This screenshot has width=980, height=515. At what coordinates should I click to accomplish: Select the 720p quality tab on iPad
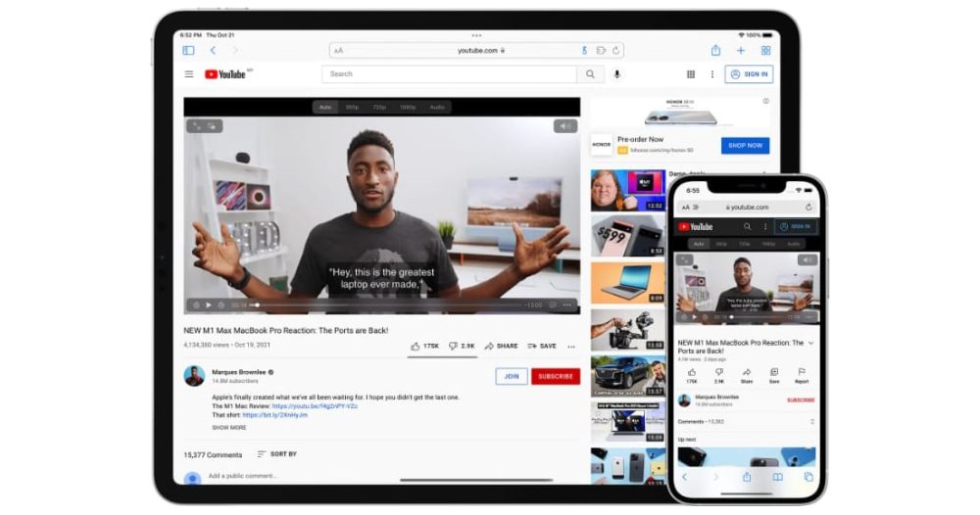coord(379,107)
